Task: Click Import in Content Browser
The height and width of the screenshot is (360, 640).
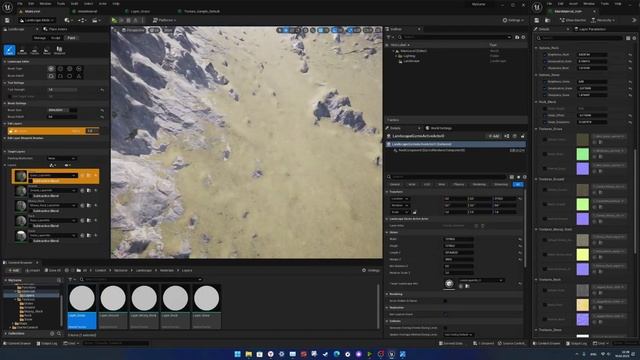Action: point(33,270)
